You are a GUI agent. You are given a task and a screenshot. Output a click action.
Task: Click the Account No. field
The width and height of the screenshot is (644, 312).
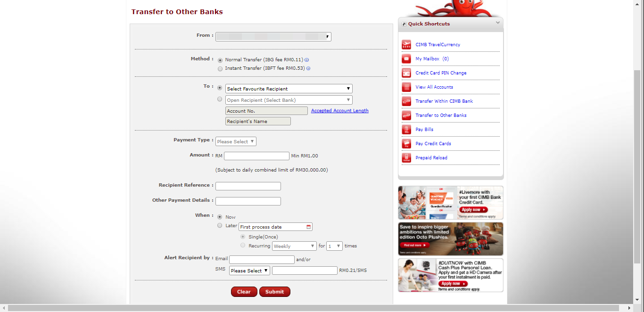(267, 111)
